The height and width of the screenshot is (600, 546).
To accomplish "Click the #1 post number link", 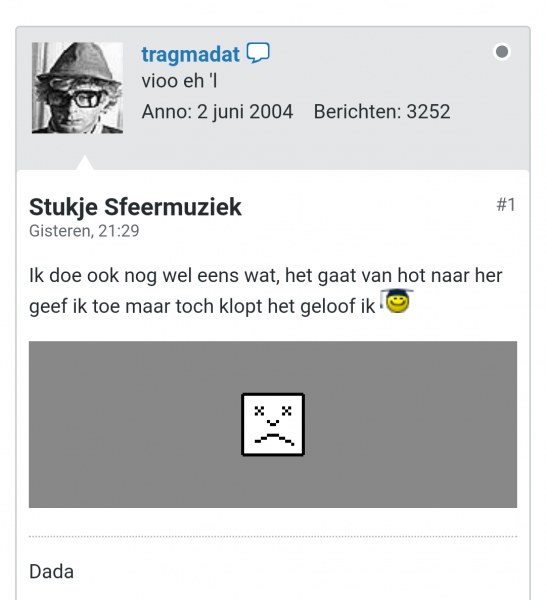I will pos(506,204).
